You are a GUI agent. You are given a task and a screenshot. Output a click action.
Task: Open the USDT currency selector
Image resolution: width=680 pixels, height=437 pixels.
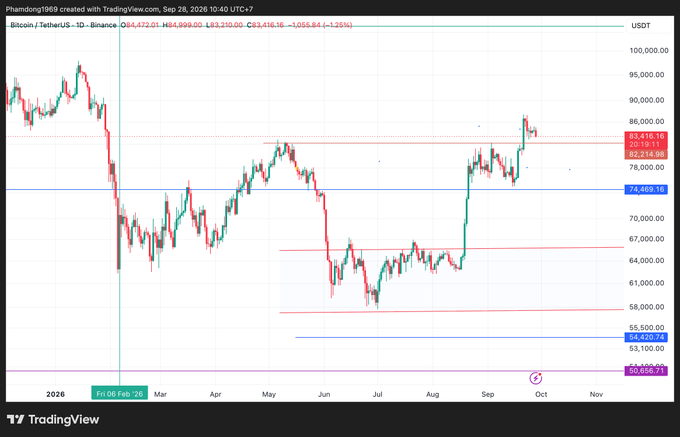point(641,26)
